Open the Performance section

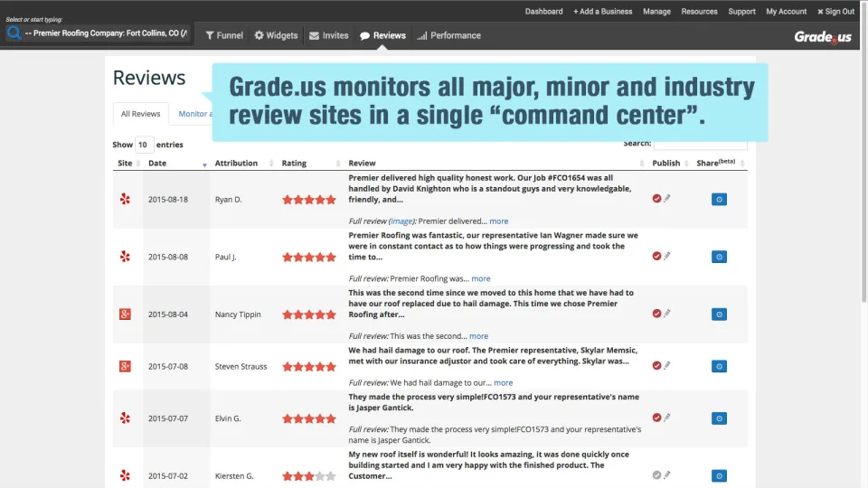449,35
